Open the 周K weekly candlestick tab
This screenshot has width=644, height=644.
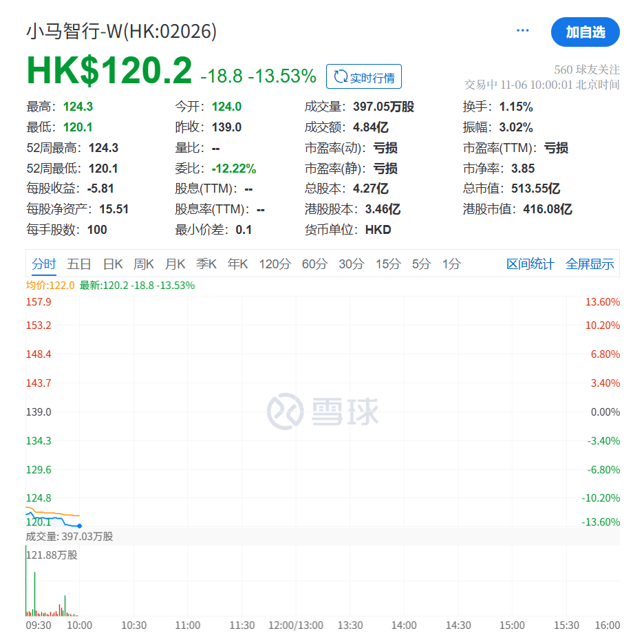pos(144,264)
